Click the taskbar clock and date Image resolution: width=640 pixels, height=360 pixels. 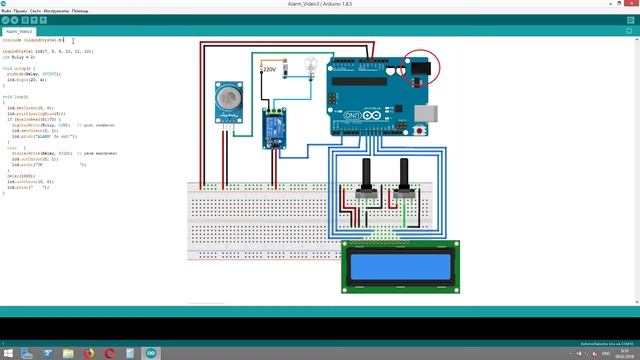(624, 354)
